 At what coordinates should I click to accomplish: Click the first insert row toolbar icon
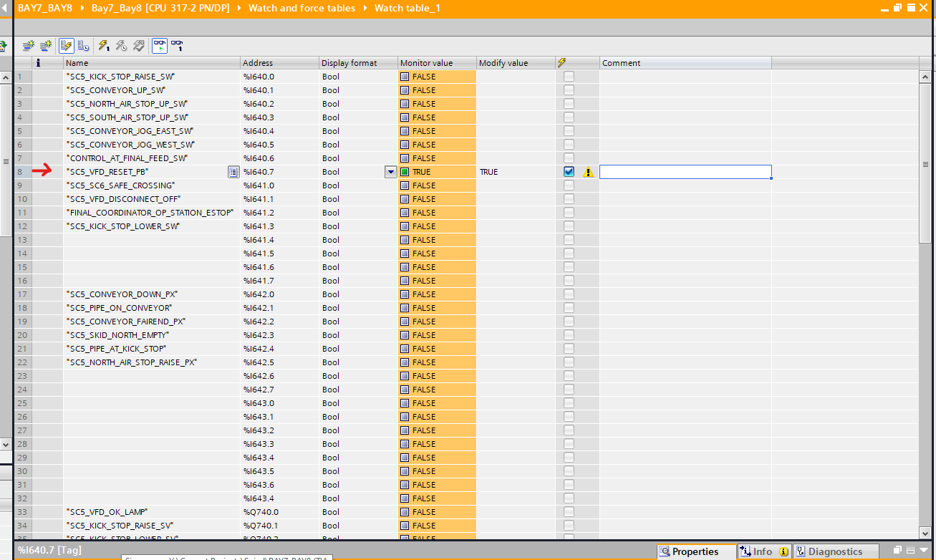29,46
